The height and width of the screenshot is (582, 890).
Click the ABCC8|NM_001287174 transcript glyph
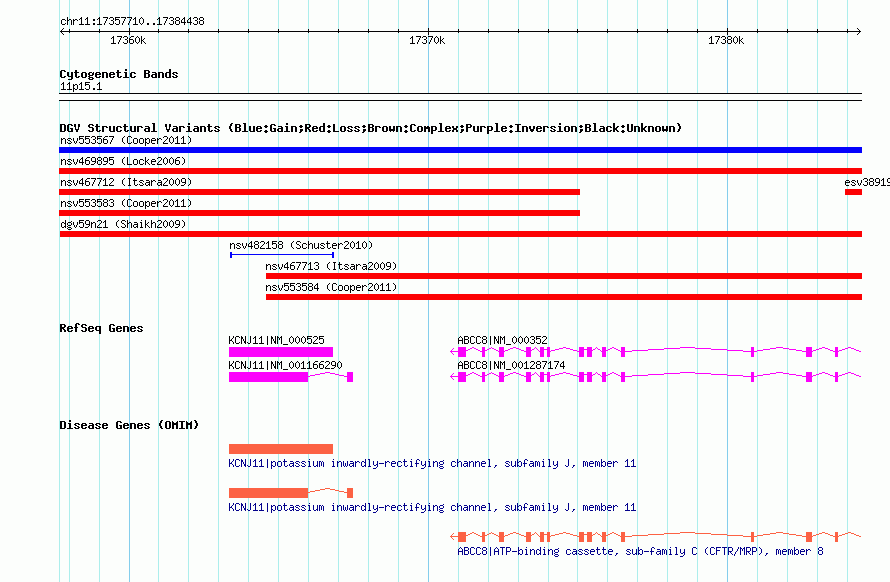[x=656, y=377]
